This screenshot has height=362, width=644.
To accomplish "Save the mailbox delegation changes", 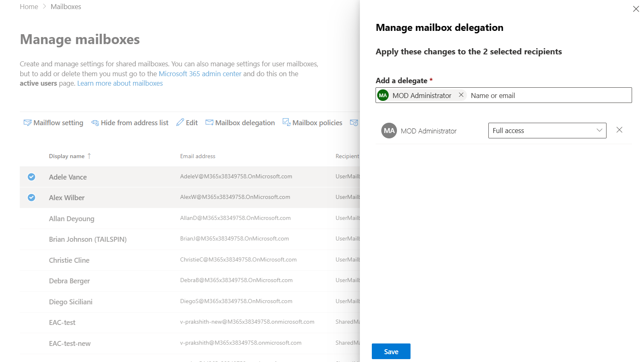I will coord(391,351).
